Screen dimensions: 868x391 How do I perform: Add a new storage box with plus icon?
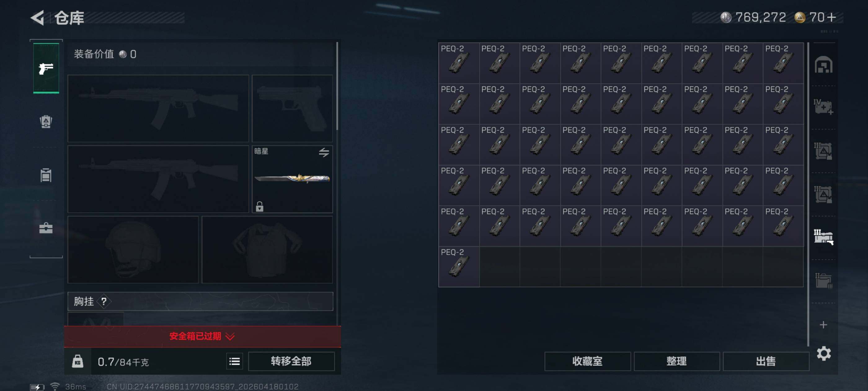coord(823,325)
